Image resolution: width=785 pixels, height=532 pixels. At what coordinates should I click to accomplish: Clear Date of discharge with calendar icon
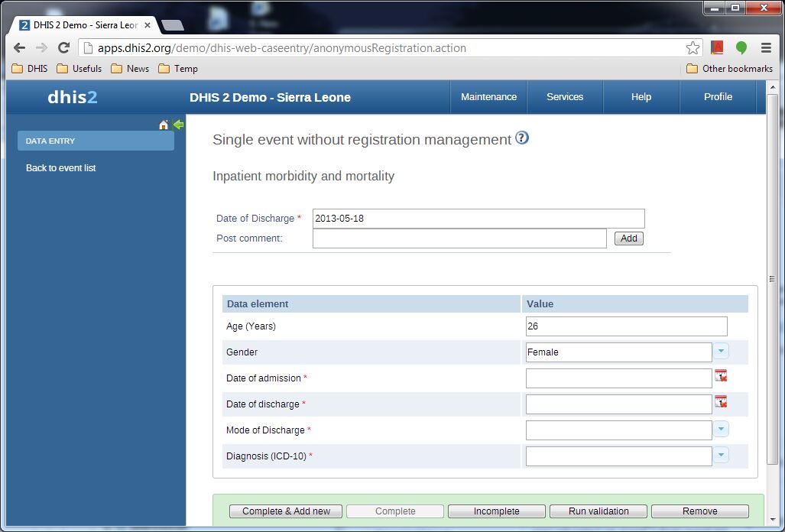pyautogui.click(x=721, y=401)
